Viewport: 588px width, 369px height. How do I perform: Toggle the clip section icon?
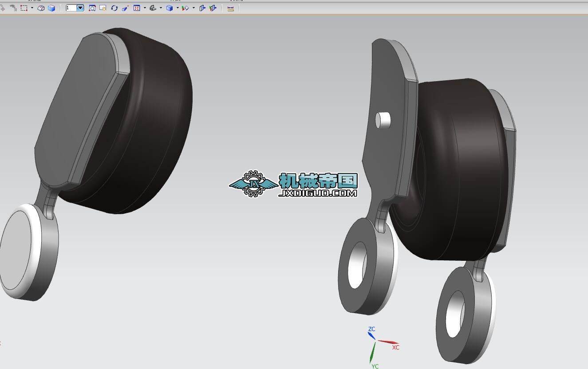tap(213, 8)
